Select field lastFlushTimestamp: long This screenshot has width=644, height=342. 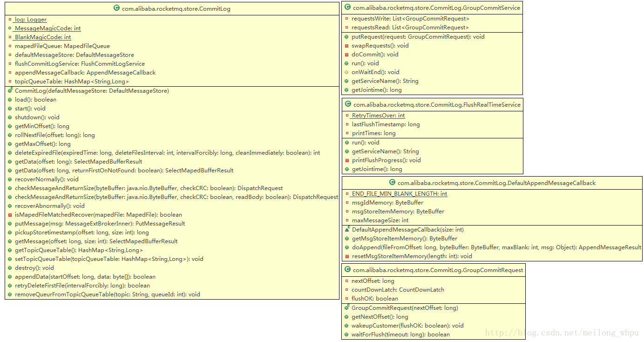(386, 124)
